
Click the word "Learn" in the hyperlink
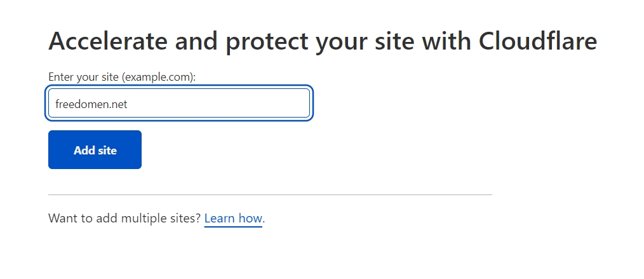pyautogui.click(x=221, y=219)
